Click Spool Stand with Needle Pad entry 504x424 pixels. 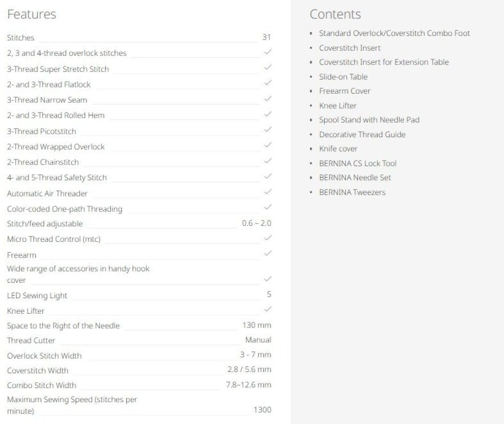point(369,120)
